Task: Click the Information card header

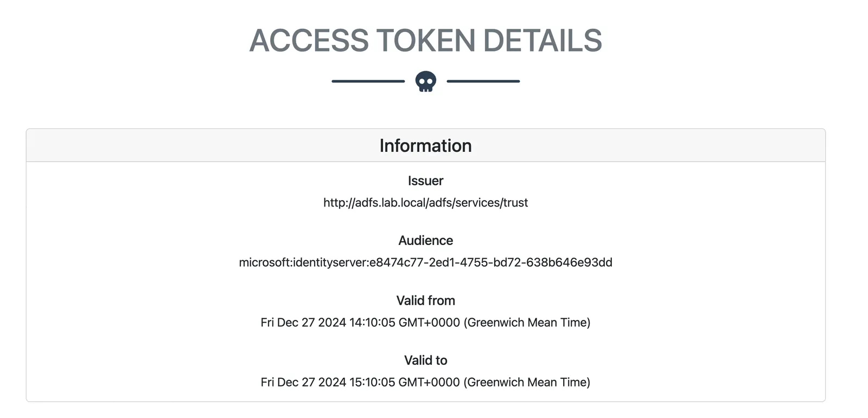Action: click(x=426, y=145)
